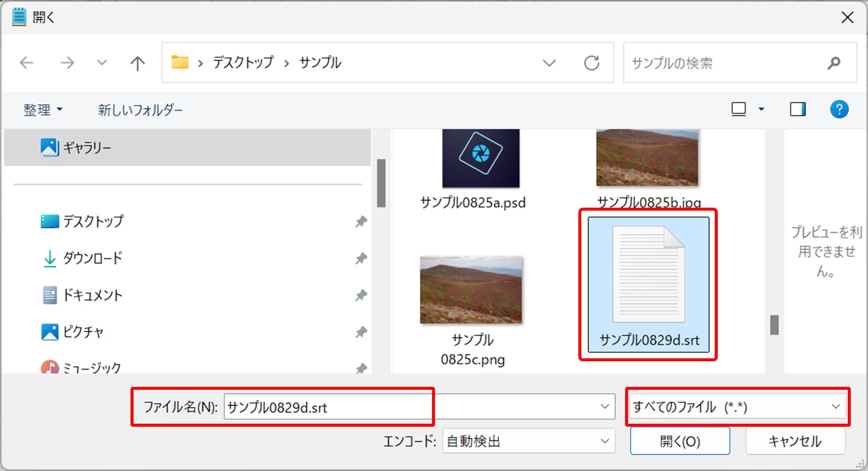868x471 pixels.
Task: Click the pin icon beside ピクチャ
Action: [x=361, y=332]
